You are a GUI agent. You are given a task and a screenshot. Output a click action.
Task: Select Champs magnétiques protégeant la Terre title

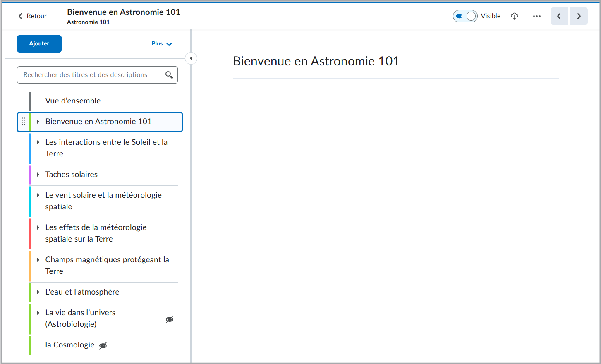click(107, 266)
